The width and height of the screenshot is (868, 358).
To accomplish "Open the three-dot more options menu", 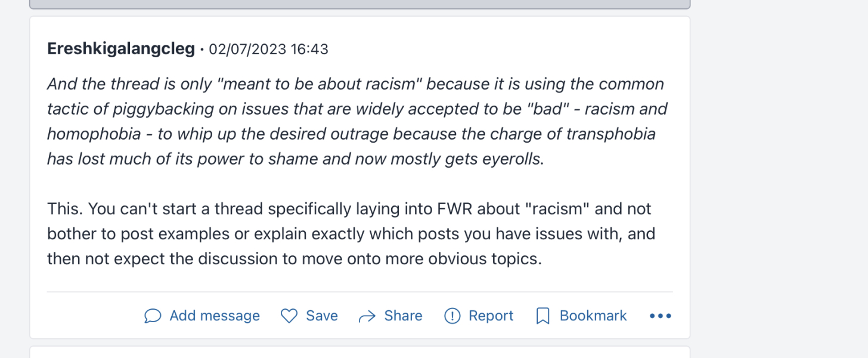I will point(661,316).
